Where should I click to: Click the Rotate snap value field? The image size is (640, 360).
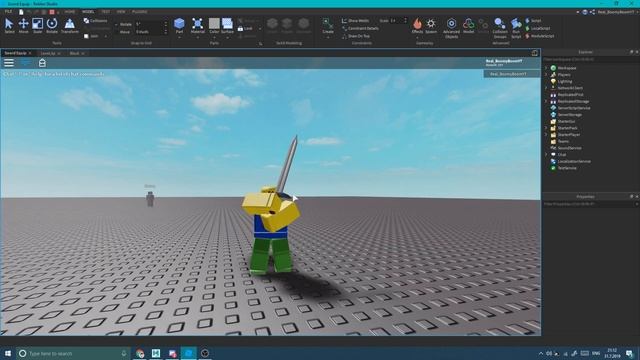click(x=149, y=24)
